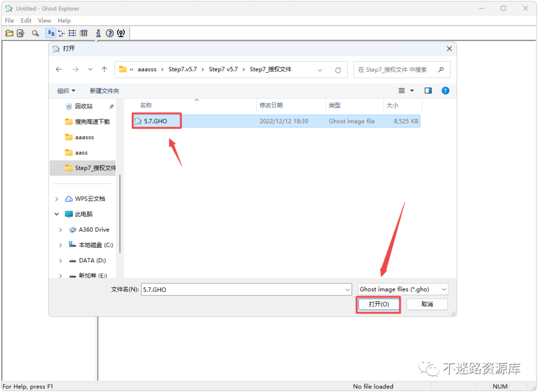The image size is (538, 392).
Task: Open the recent locations dropdown chevron
Action: click(90, 69)
